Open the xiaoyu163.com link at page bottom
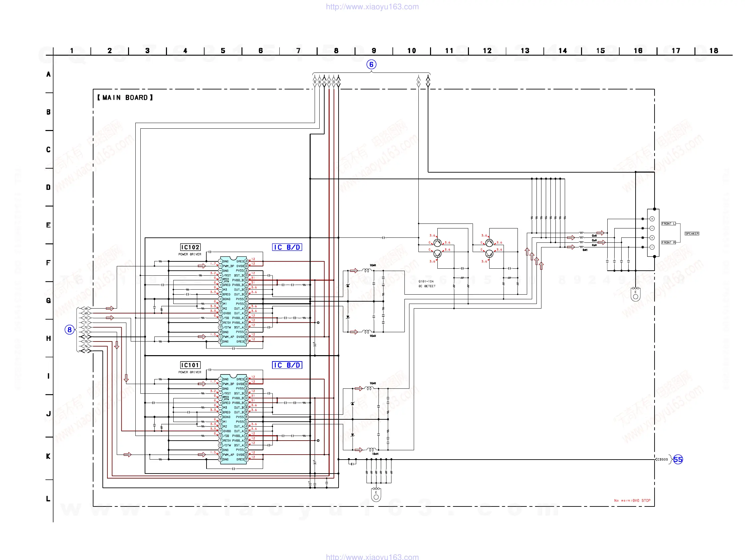The width and height of the screenshot is (745, 560). [372, 557]
